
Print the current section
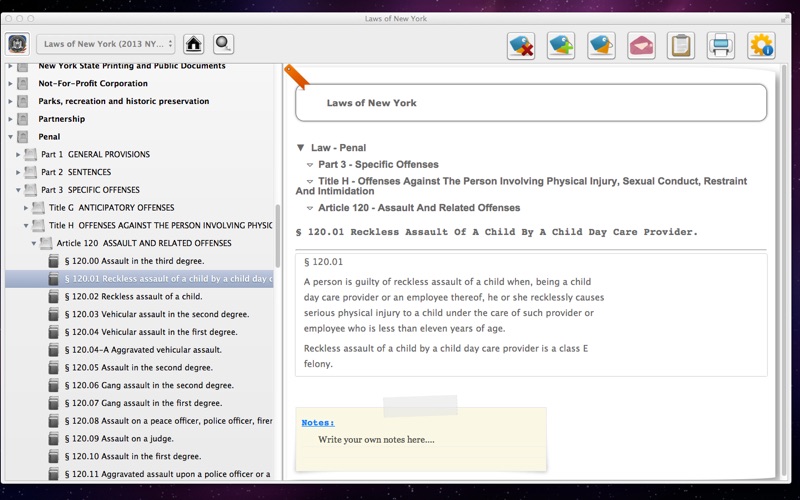[x=721, y=45]
